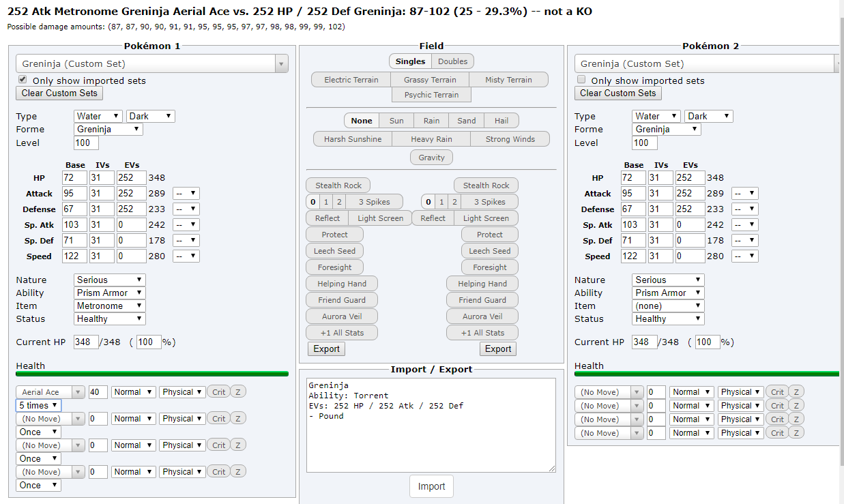Toggle Gravity field effect

point(431,158)
